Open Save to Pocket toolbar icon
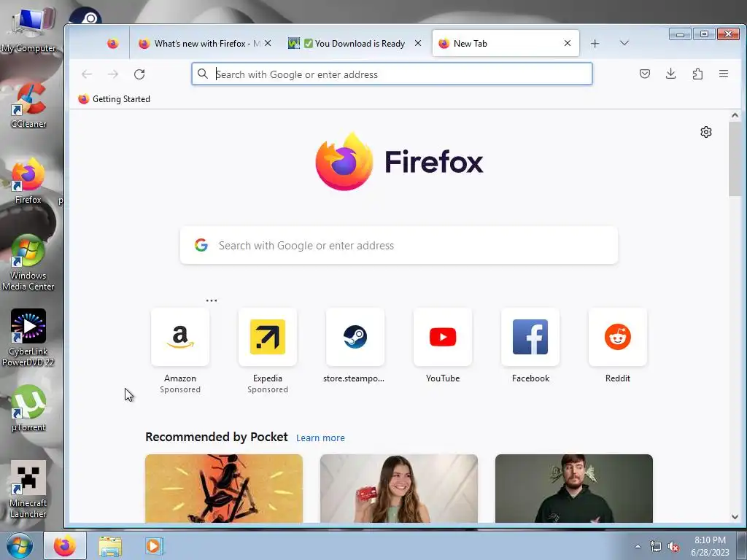The height and width of the screenshot is (560, 747). pyautogui.click(x=645, y=74)
